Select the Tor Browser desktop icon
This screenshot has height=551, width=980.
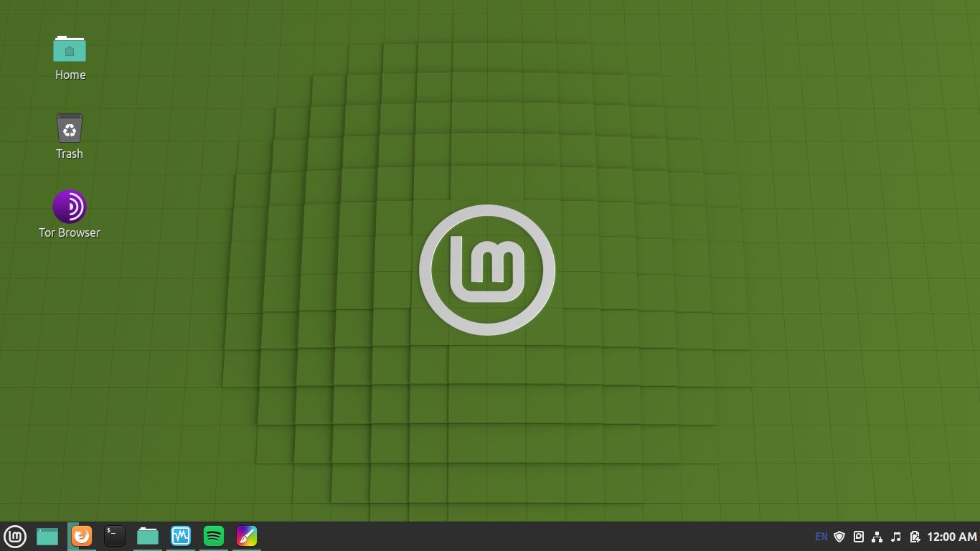click(70, 206)
